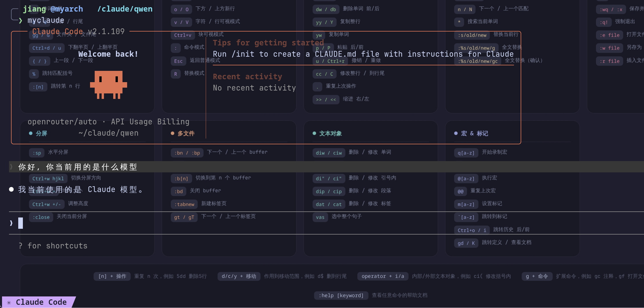Click the "d/c/y + 移动" key in cheat sheet
Image resolution: width=644 pixels, height=308 pixels.
point(239,276)
